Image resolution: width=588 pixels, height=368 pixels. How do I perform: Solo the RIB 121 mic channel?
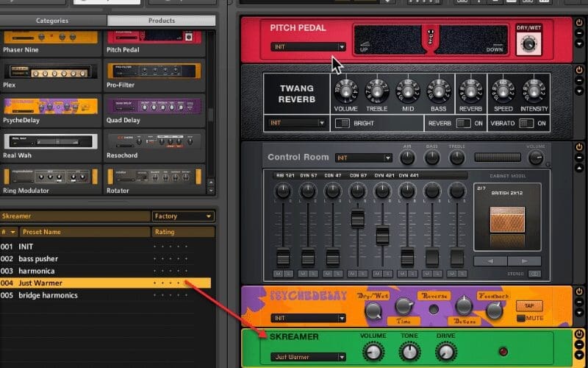(288, 274)
